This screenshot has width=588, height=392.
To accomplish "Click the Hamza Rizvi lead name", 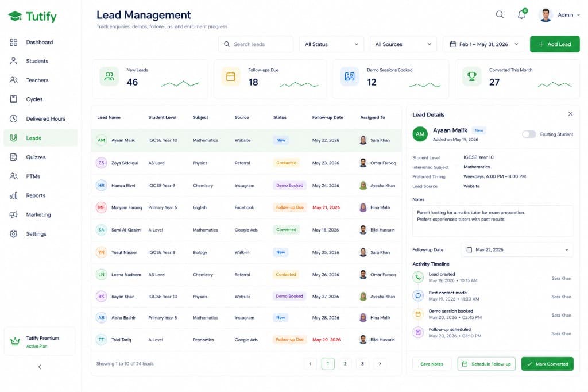I will pyautogui.click(x=123, y=186).
